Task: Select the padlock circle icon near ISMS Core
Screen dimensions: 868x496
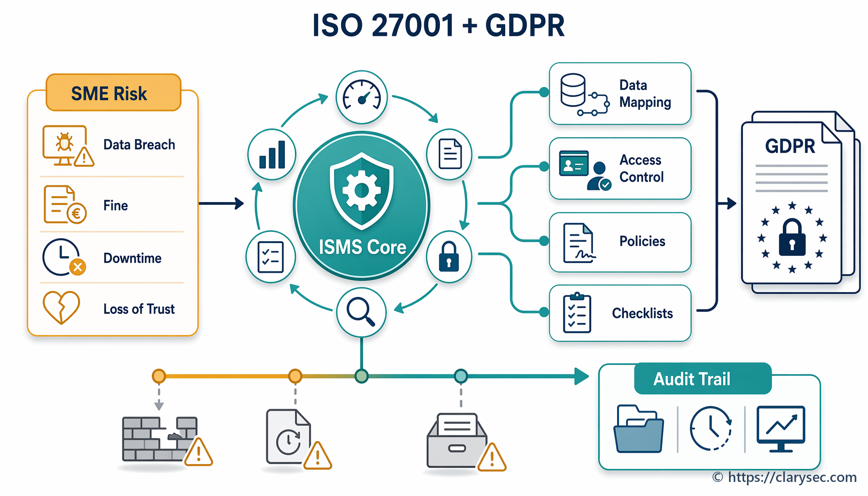Action: coord(449,257)
